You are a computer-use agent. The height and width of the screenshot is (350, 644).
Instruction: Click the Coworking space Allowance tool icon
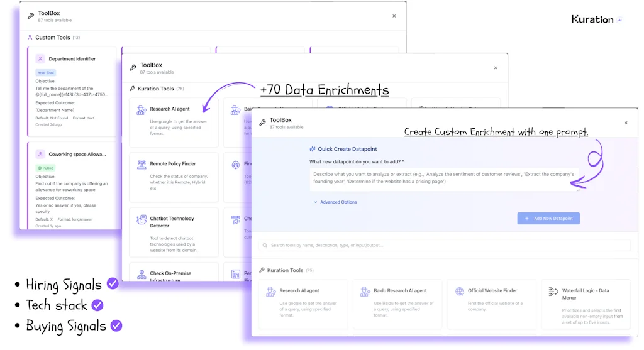pyautogui.click(x=40, y=154)
